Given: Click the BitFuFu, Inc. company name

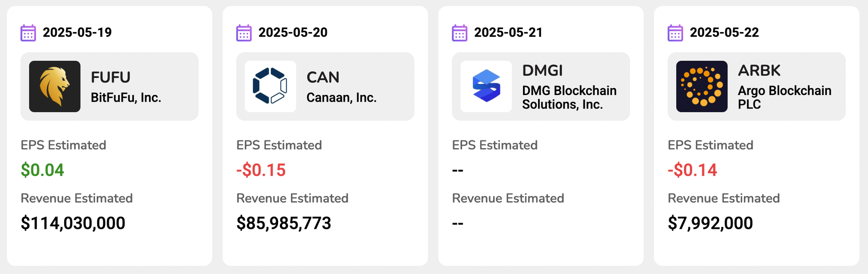Looking at the screenshot, I should [126, 98].
